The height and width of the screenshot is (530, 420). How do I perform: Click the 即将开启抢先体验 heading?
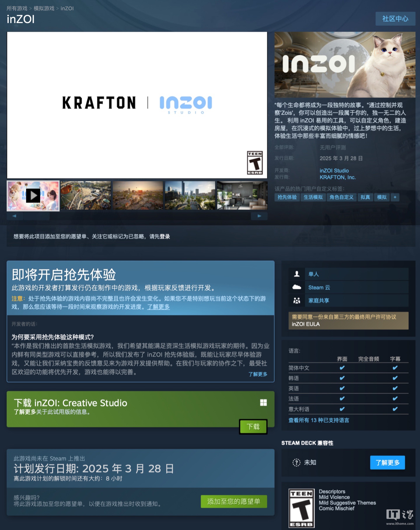pos(64,275)
